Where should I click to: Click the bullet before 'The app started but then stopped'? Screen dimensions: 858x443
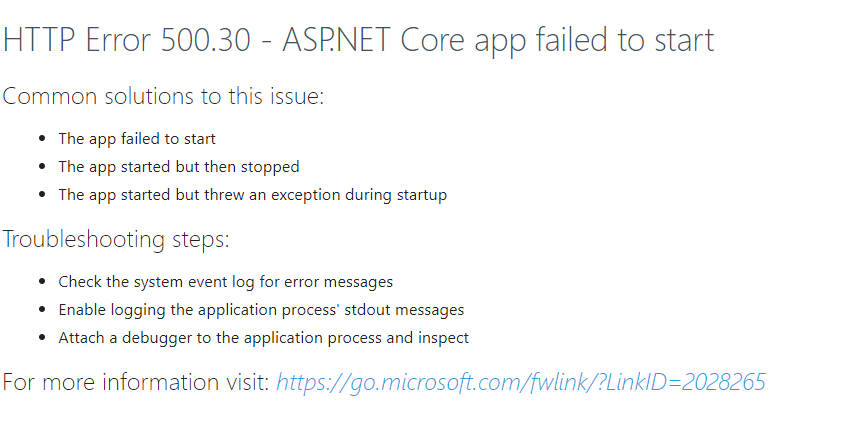[41, 167]
